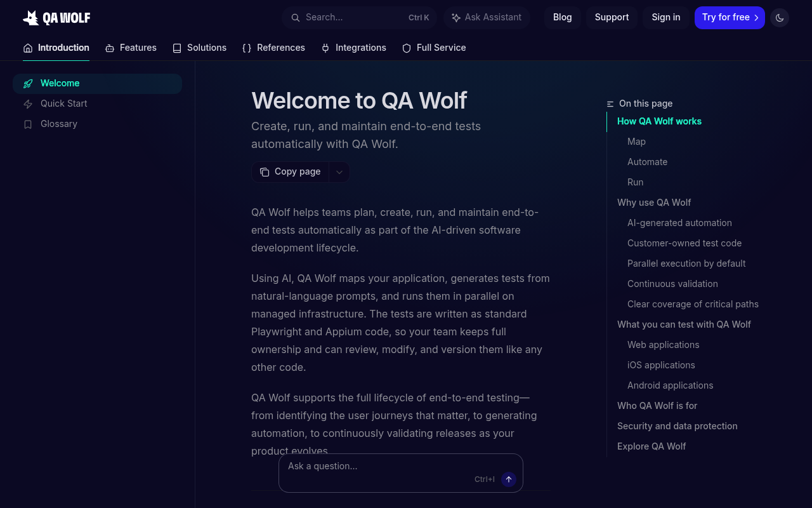Open the Support page
This screenshot has width=812, height=508.
coord(612,18)
